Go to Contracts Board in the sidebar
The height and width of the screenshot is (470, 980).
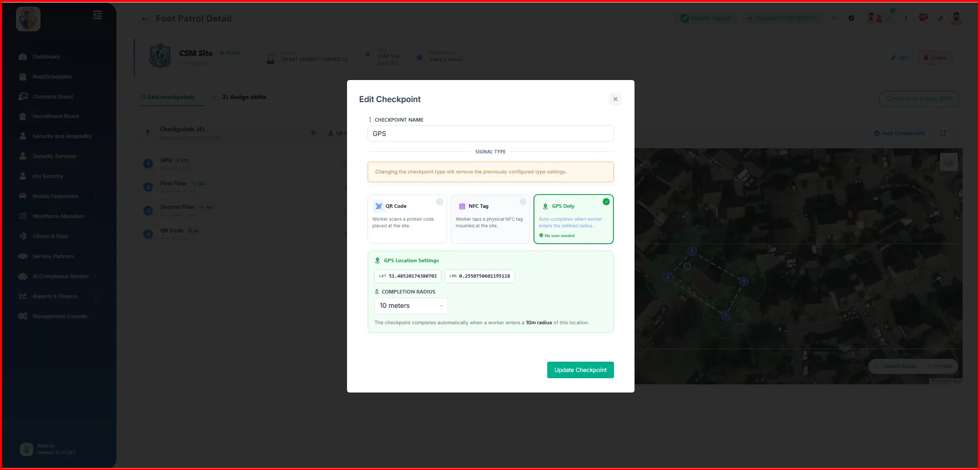point(53,97)
